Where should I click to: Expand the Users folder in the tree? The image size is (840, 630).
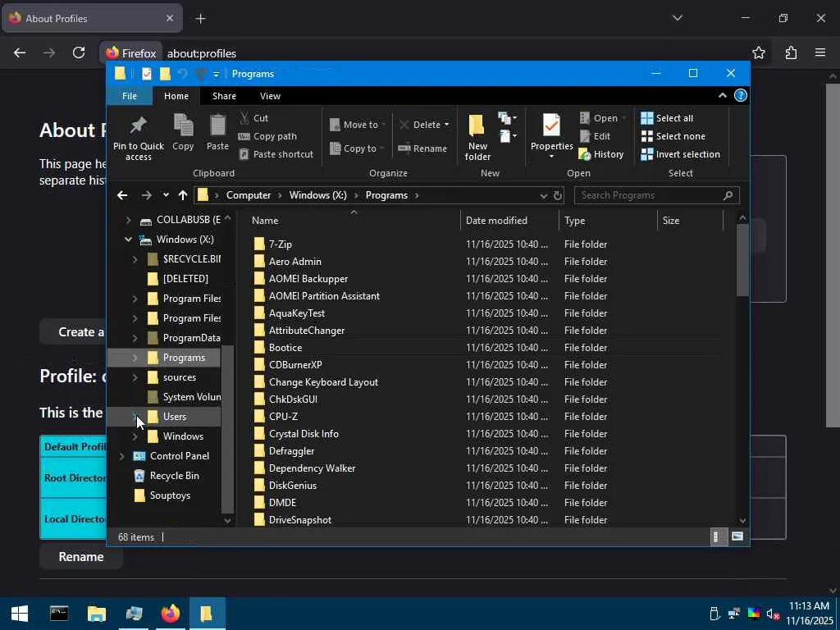135,417
